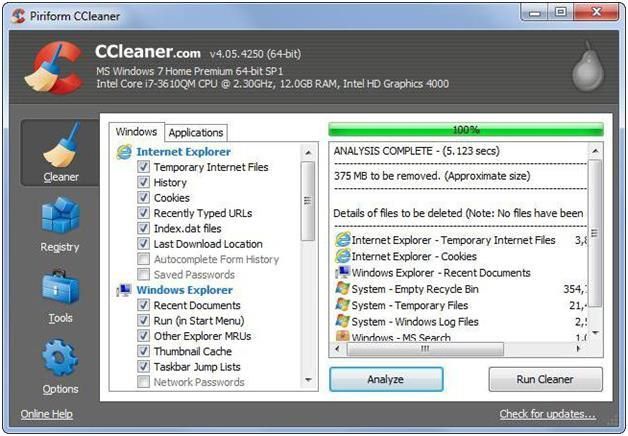The image size is (628, 436).
Task: Click results horizontal scrollbar right arrow
Action: 579,349
